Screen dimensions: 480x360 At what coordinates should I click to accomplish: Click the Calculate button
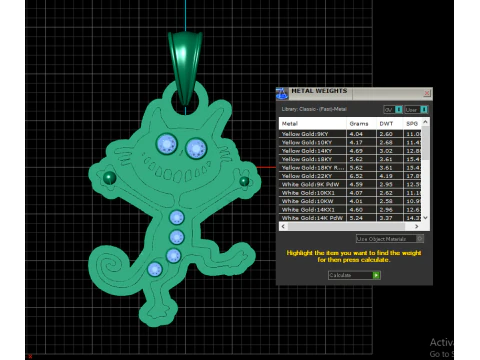point(354,275)
